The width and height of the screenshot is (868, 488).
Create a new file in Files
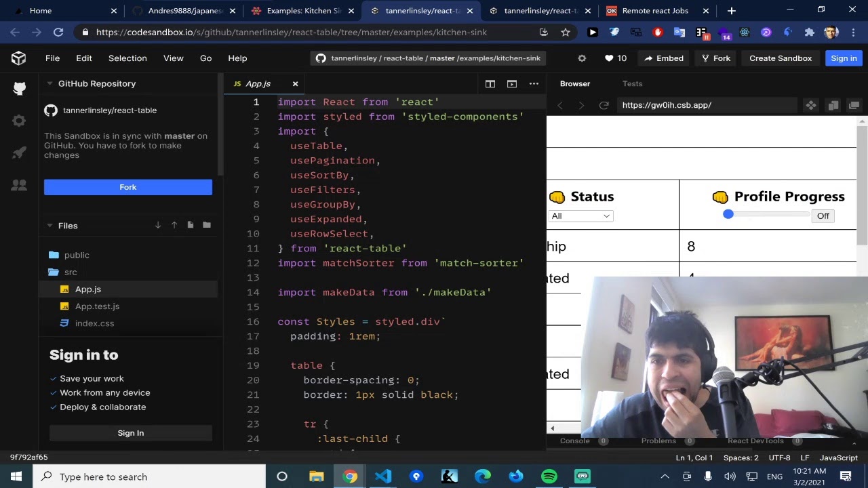(191, 225)
